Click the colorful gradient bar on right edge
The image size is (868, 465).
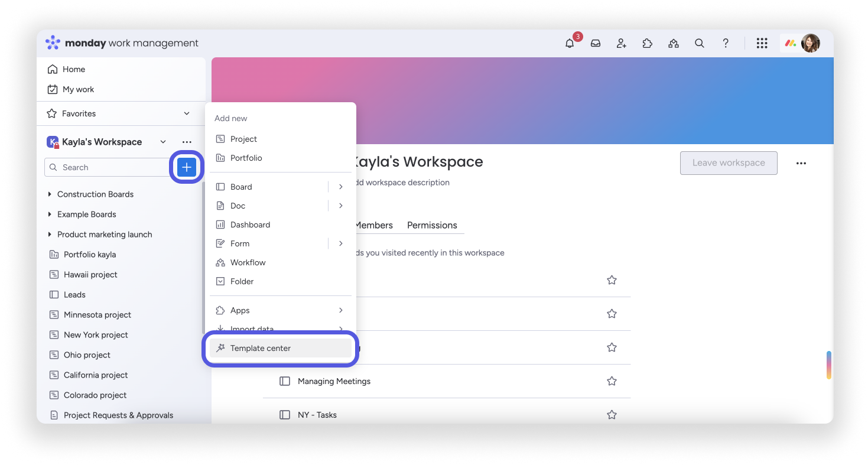tap(828, 365)
